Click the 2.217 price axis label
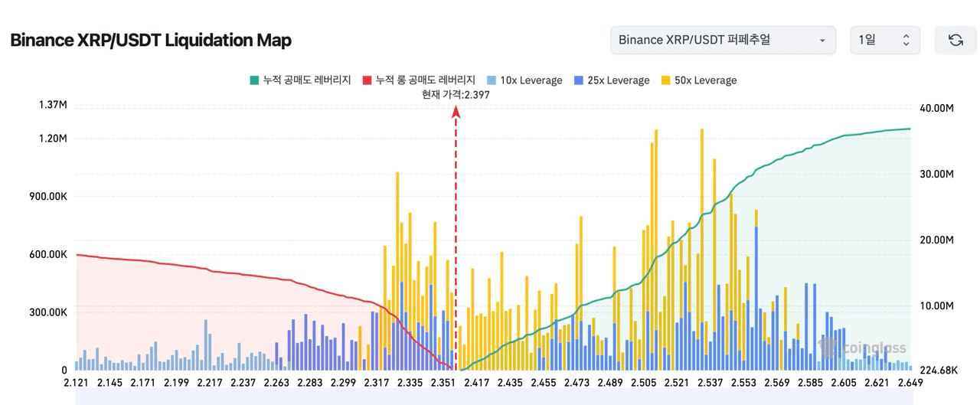 [x=210, y=383]
